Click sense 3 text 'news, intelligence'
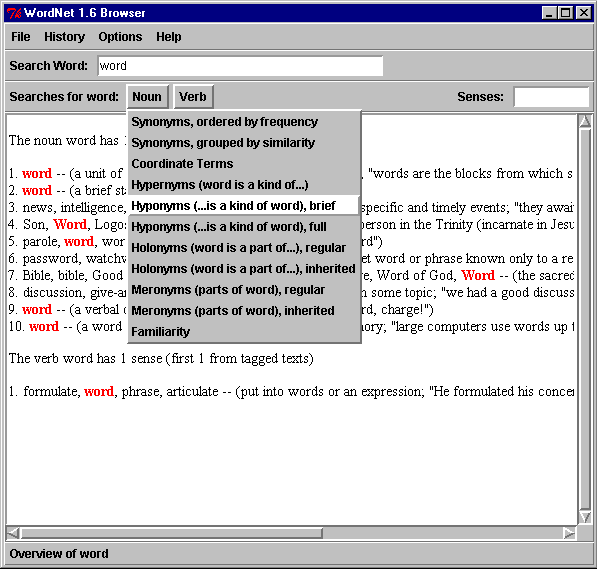Image resolution: width=597 pixels, height=569 pixels. [x=73, y=208]
